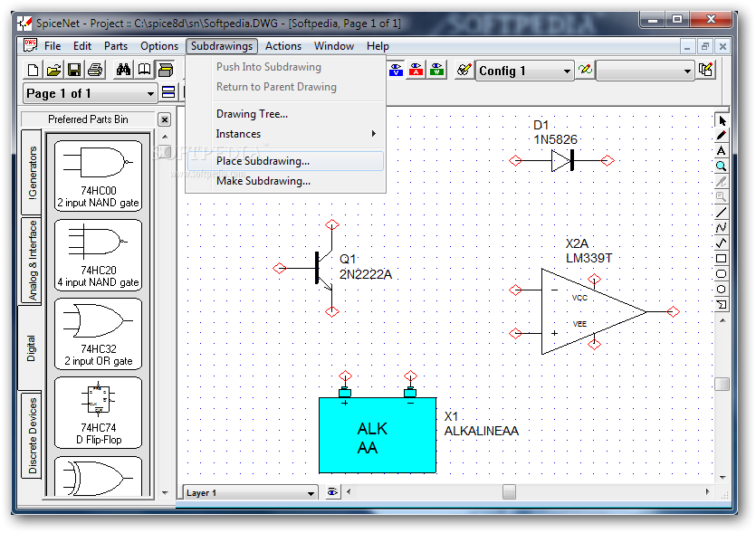The width and height of the screenshot is (756, 533).
Task: Switch to the Analog & Interface tab
Action: (32, 260)
